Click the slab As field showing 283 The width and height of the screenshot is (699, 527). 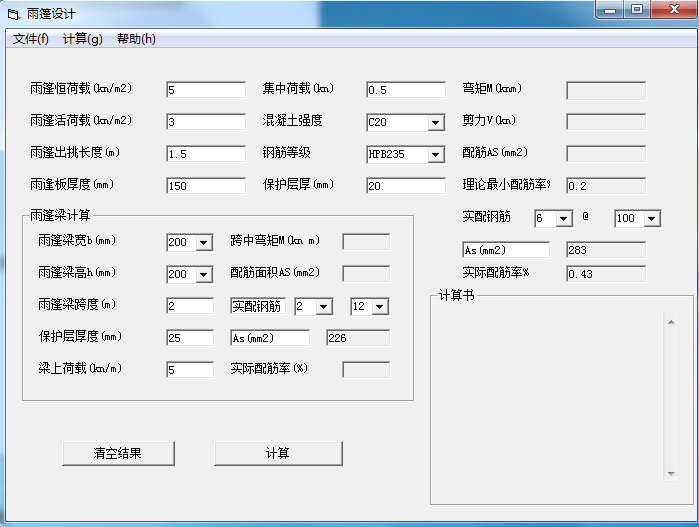click(x=606, y=250)
